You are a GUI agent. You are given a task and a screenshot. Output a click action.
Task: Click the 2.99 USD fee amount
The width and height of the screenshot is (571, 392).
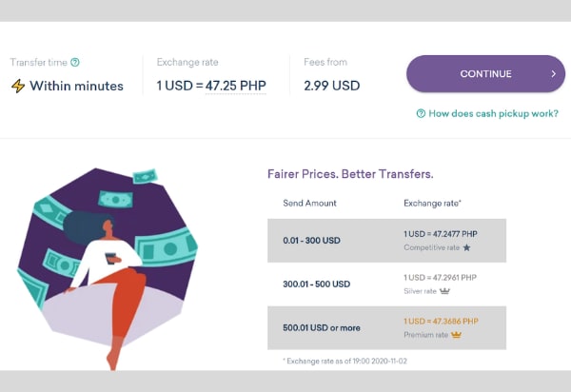click(331, 86)
